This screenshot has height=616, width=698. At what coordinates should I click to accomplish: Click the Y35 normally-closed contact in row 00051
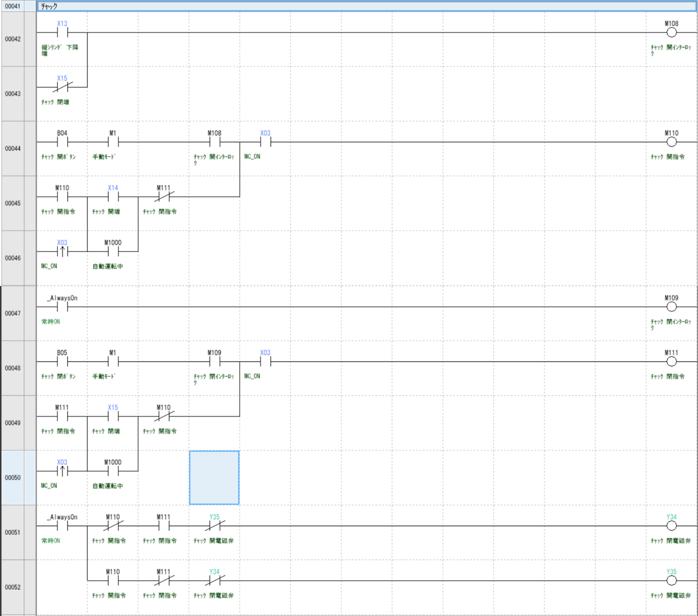click(215, 526)
